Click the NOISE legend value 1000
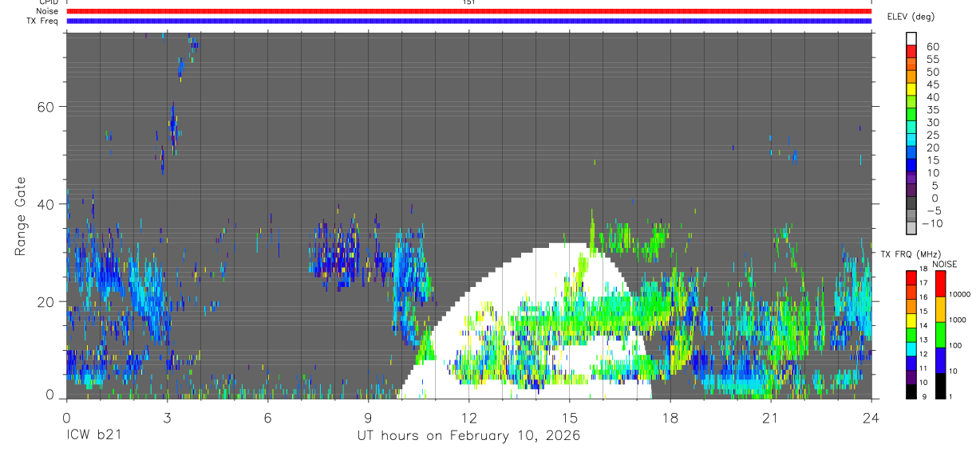980x452 pixels. click(x=957, y=320)
